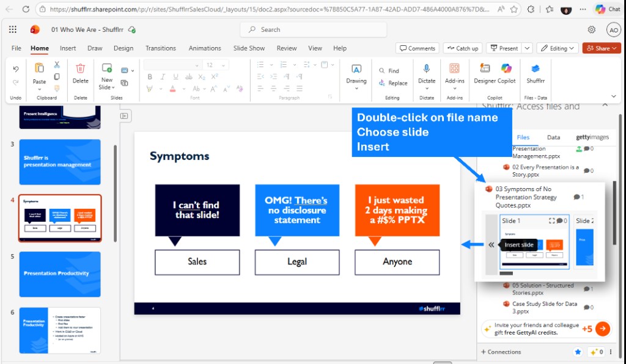626x364 pixels.
Task: Apply font color from the color swatch
Action: [x=173, y=89]
